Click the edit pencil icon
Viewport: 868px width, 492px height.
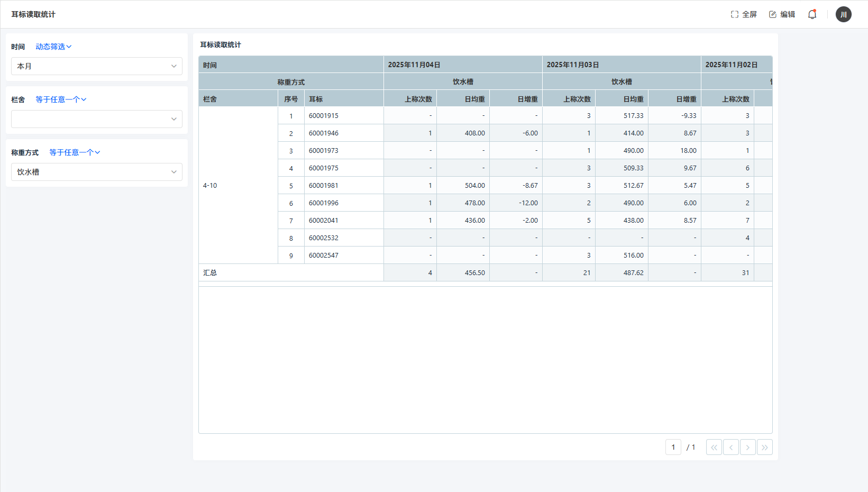click(773, 14)
